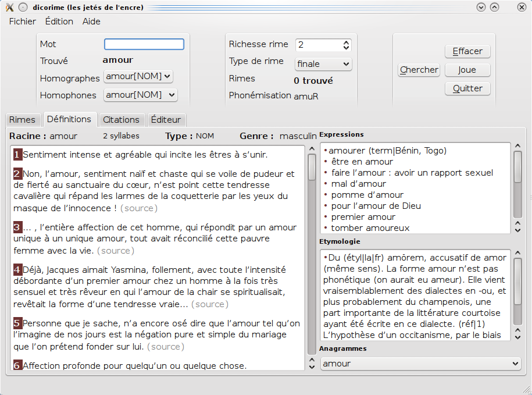
Task: Click the Quitter button
Action: tap(467, 88)
